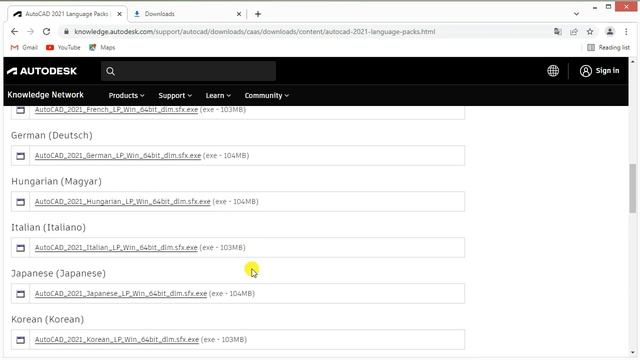Image resolution: width=640 pixels, height=360 pixels.
Task: Download the AutoCAD 2021 Hungarian language pack
Action: pyautogui.click(x=122, y=202)
